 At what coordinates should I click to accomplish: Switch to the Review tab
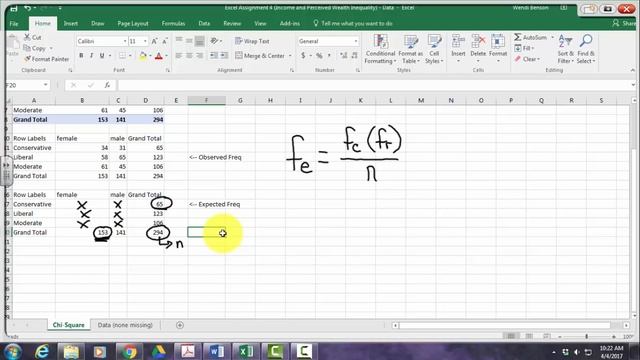pos(232,24)
